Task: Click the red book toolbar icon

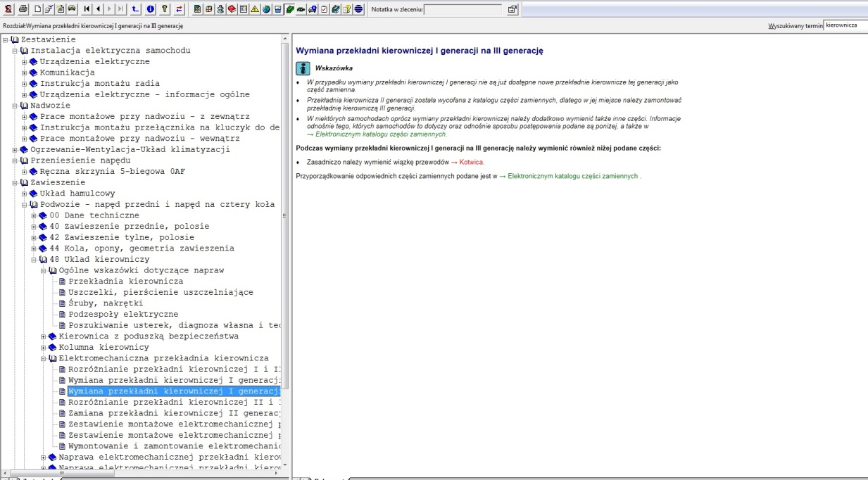Action: click(232, 9)
